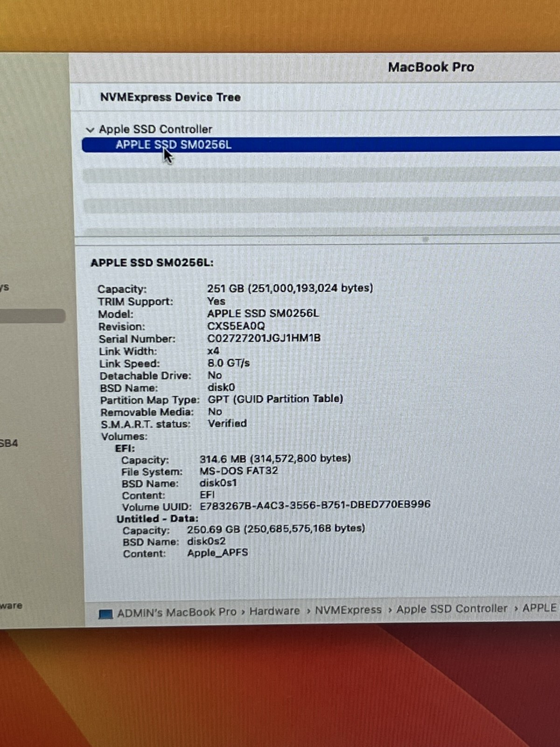Click capacity value 251 GB (251,000,193,024 bytes)
The image size is (560, 747).
coord(290,288)
